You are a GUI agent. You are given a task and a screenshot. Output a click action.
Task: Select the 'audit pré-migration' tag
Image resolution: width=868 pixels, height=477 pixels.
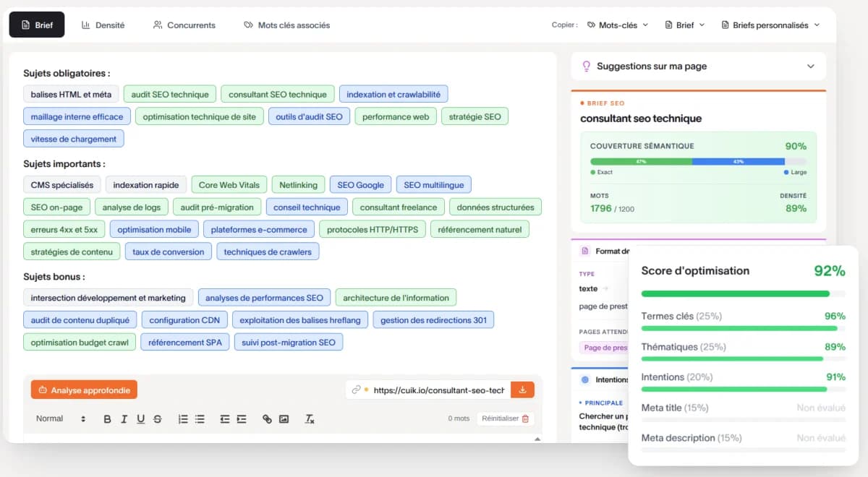tap(217, 207)
